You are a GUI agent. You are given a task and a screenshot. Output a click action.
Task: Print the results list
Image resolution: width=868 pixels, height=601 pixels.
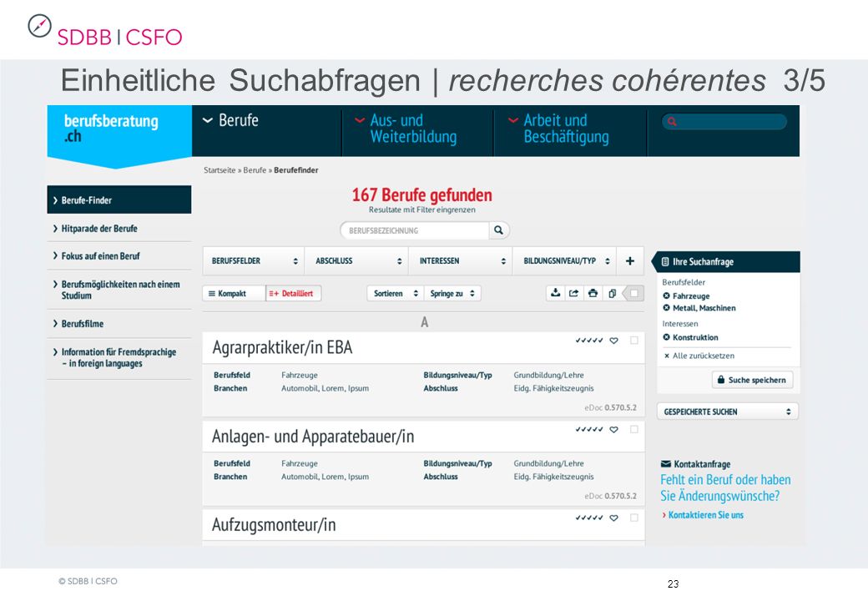pyautogui.click(x=593, y=293)
